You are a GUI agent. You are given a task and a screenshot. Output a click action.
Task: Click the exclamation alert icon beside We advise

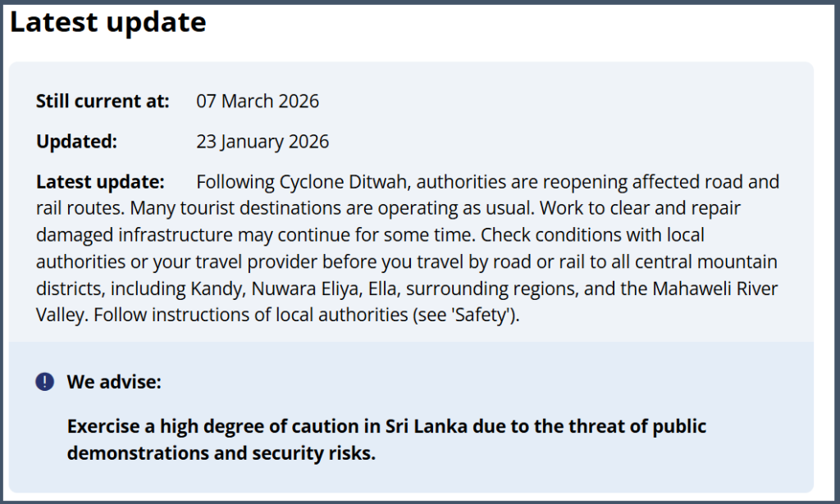point(45,382)
